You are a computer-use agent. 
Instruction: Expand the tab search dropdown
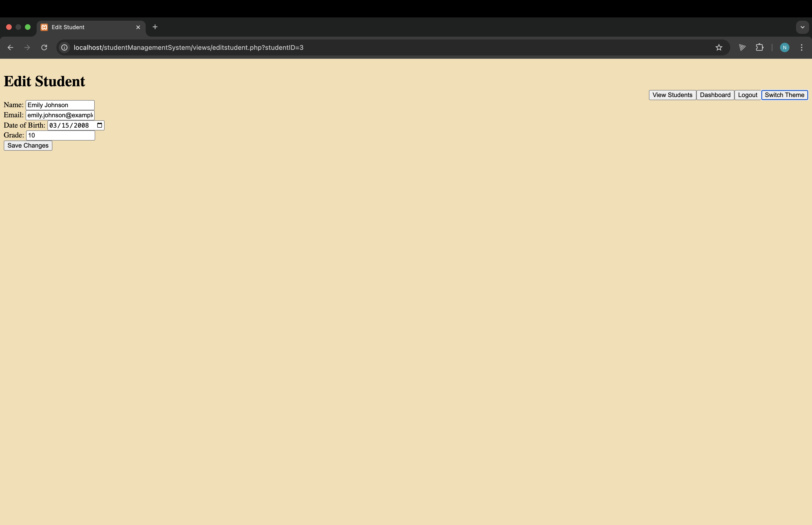[802, 27]
